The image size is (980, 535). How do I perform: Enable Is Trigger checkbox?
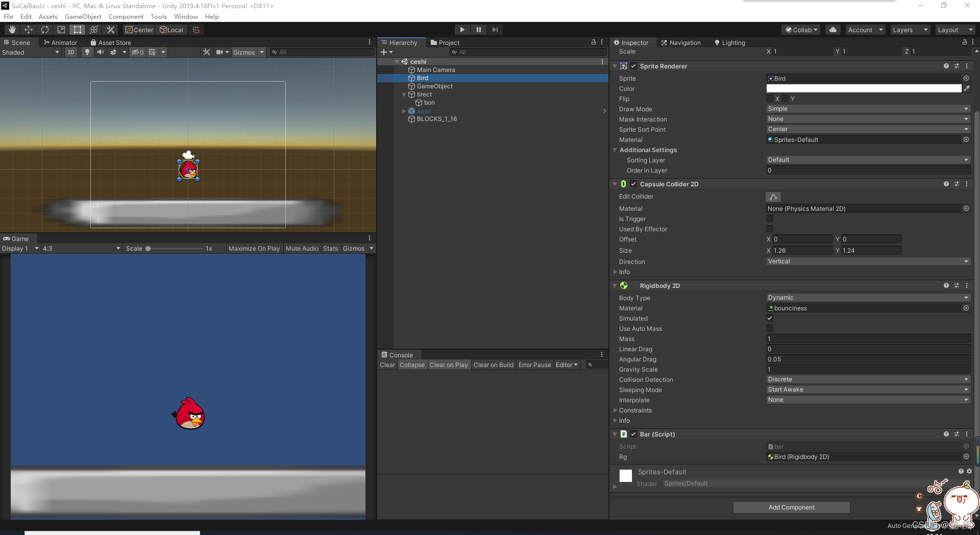coord(770,218)
